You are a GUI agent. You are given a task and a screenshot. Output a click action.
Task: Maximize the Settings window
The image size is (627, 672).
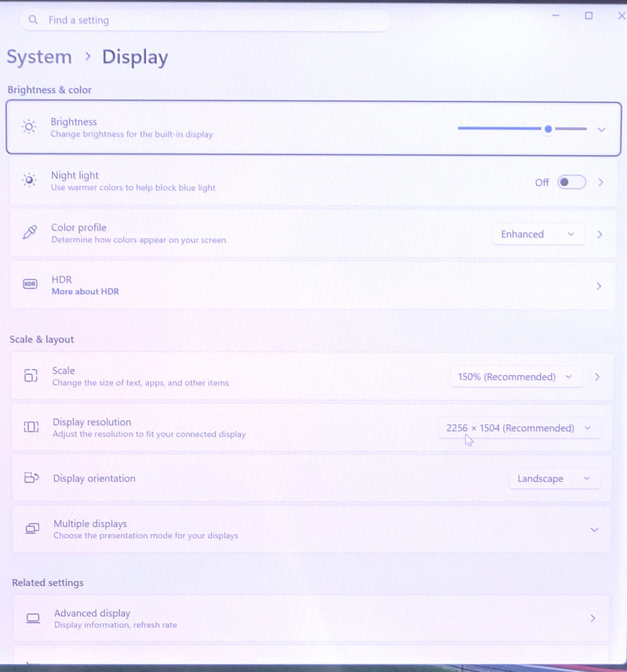(589, 16)
